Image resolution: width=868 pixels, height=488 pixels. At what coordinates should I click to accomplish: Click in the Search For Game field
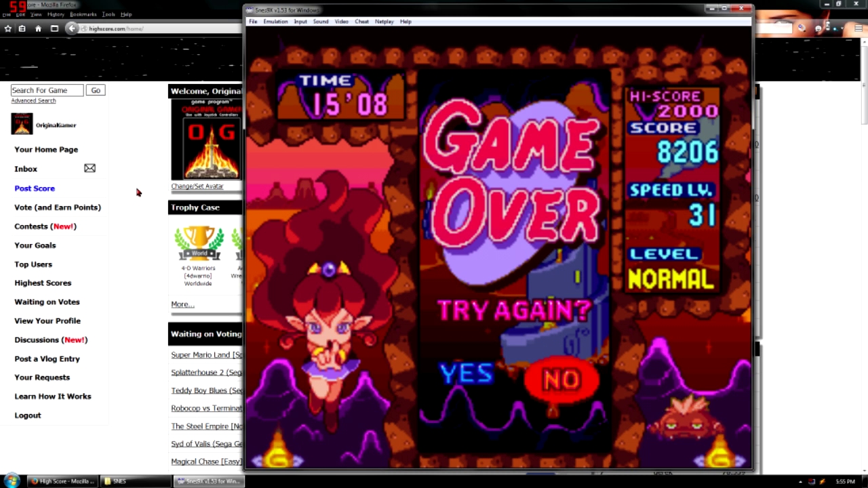click(x=47, y=90)
